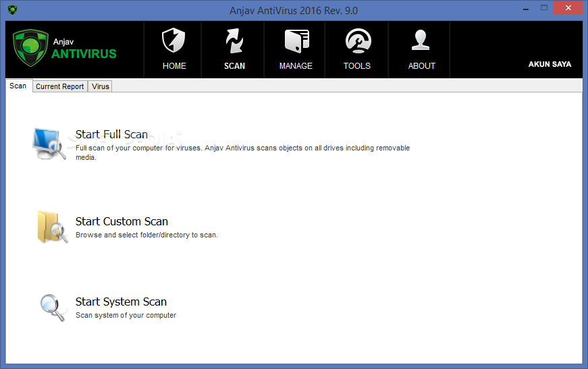Click the full scan computer icon
Image resolution: width=588 pixels, height=369 pixels.
coord(49,144)
